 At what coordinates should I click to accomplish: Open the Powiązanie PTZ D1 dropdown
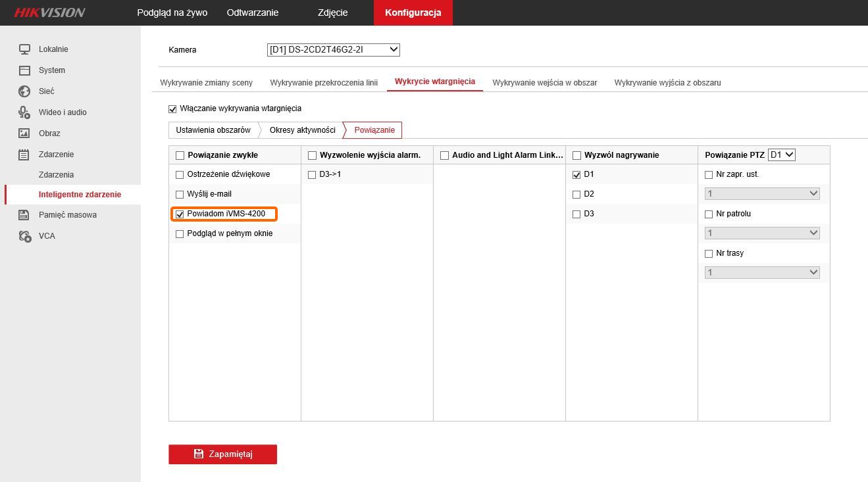click(x=782, y=155)
